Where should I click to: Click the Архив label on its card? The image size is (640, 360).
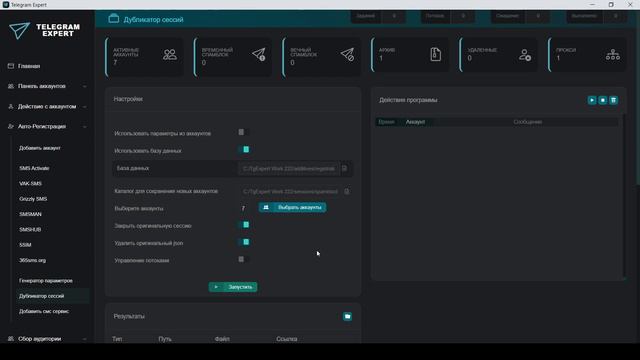pos(387,50)
